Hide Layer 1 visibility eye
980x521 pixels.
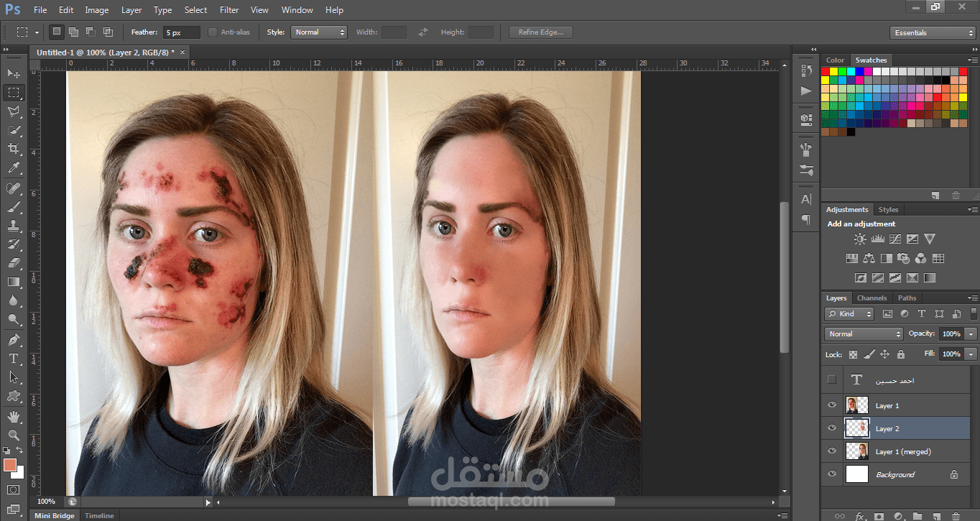pyautogui.click(x=832, y=405)
